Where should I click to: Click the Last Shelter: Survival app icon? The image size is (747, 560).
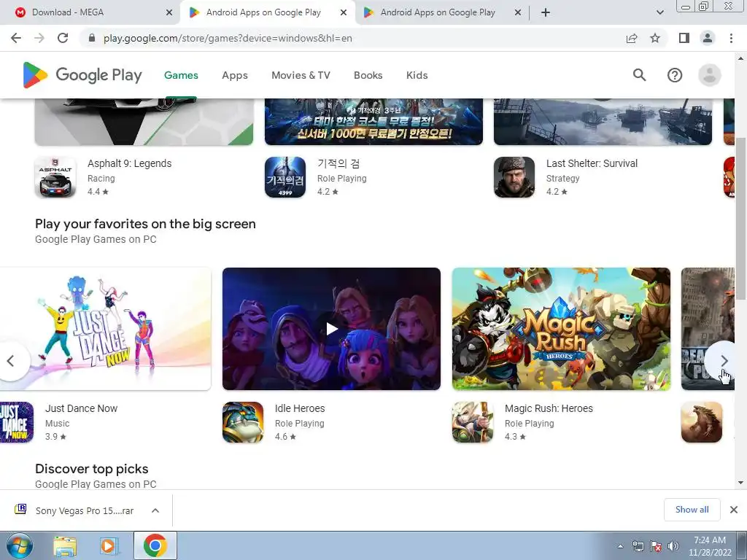514,177
